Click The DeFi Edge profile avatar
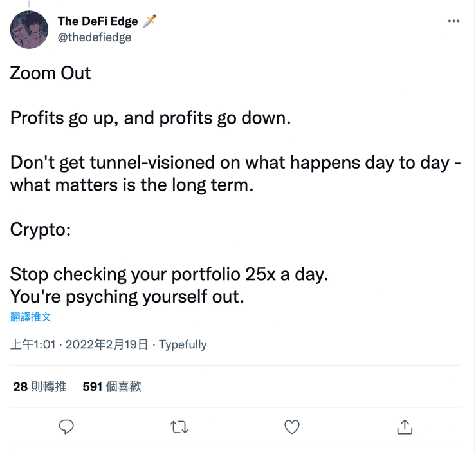This screenshot has height=452, width=476. 30,30
